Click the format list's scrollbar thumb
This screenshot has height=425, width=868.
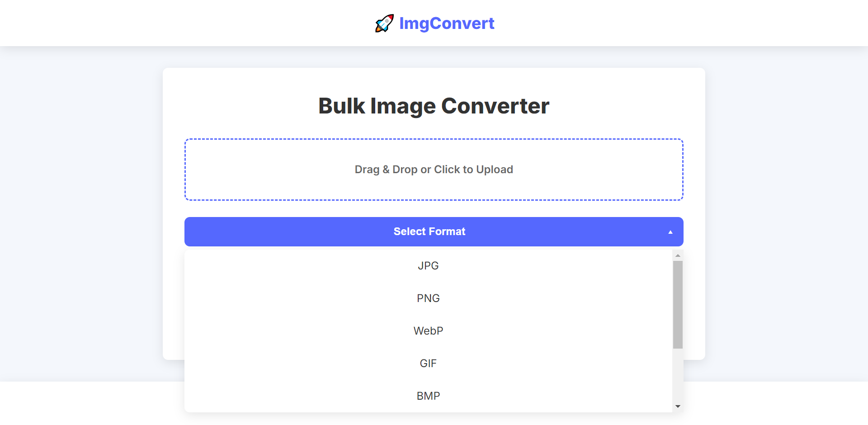click(x=678, y=304)
